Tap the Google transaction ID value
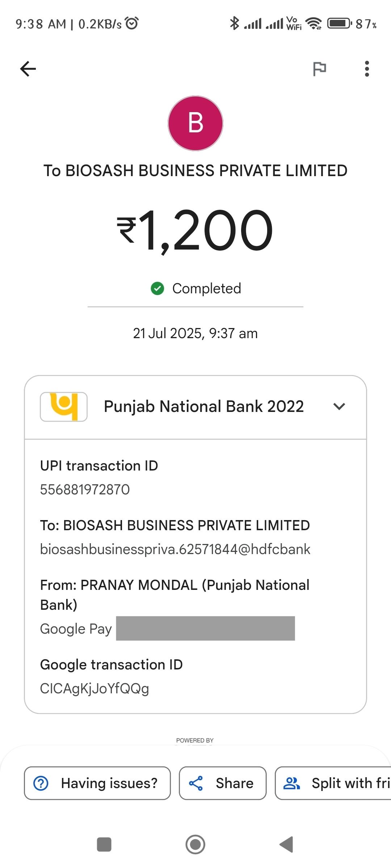This screenshot has width=391, height=868. (94, 689)
